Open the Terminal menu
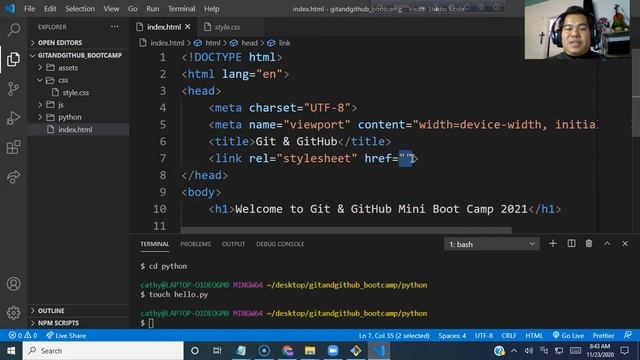 pos(181,9)
